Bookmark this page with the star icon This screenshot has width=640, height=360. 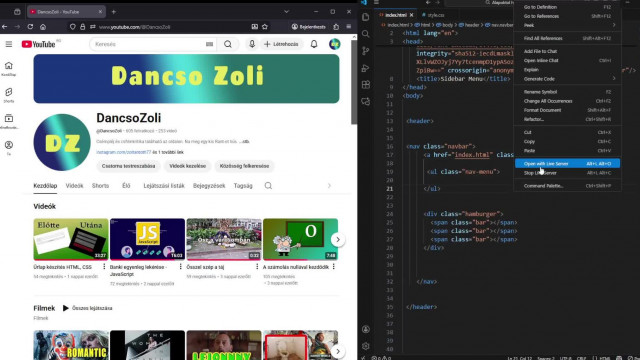[x=265, y=27]
